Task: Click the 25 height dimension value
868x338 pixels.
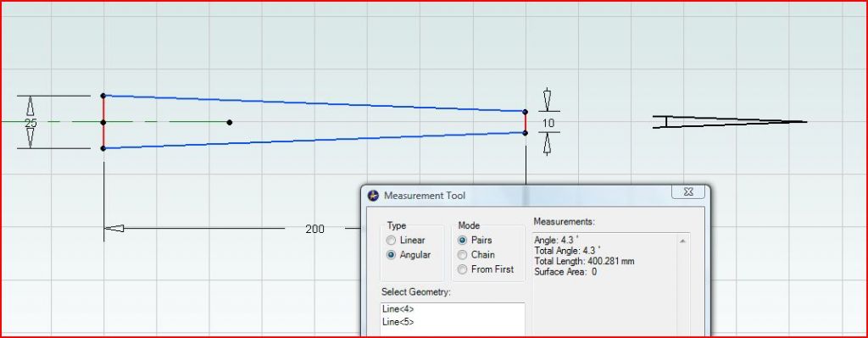Action: click(31, 123)
